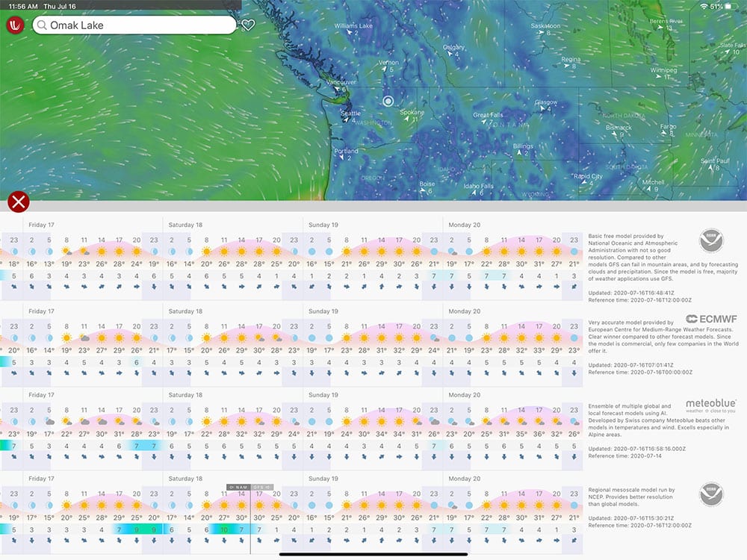Select the GFS label on timeline

click(261, 487)
